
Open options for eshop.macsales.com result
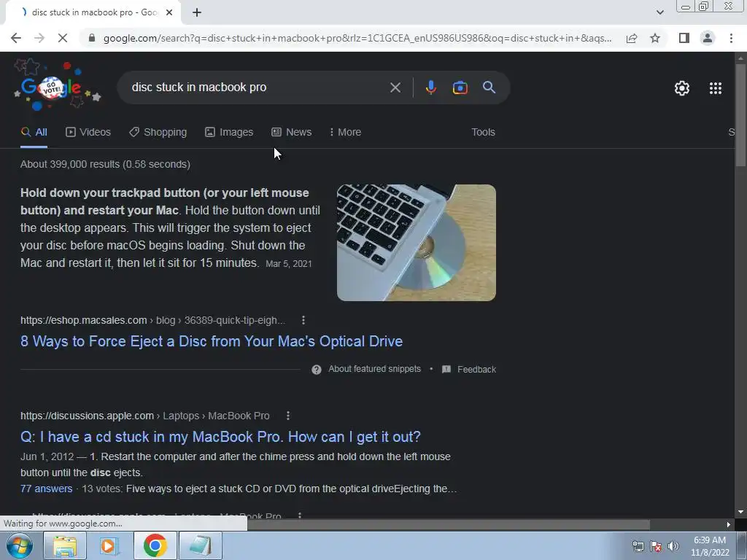[x=303, y=321]
